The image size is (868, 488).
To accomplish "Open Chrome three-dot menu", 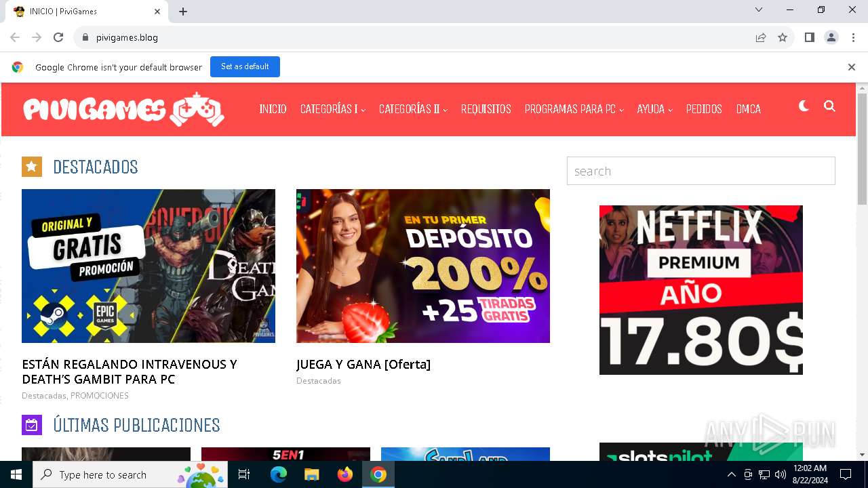I will coord(853,37).
